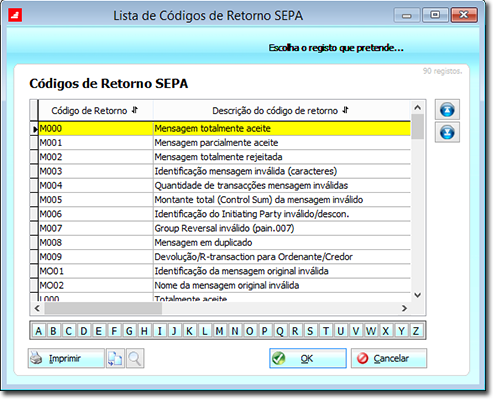This screenshot has height=404, width=496.
Task: Filter list by letter Z
Action: (x=416, y=331)
